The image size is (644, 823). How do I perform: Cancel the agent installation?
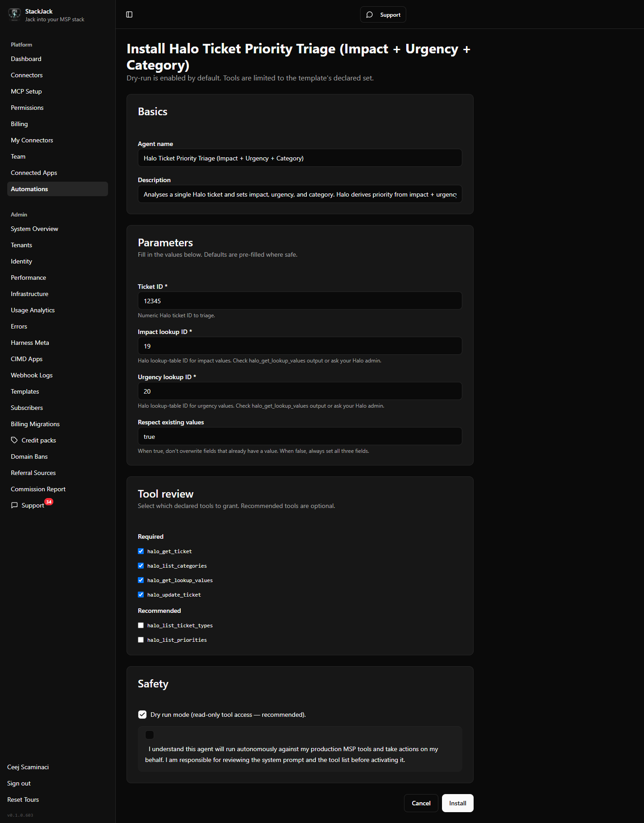(421, 803)
